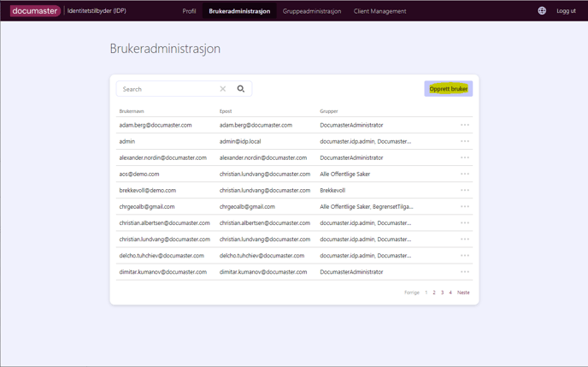The image size is (588, 367).
Task: Open three-dot menu for alexander.nordin@documaster.com row
Action: [x=465, y=157]
